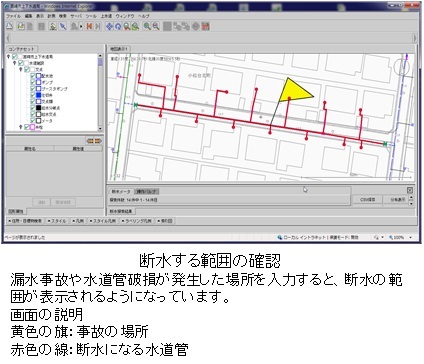
Task: Click the magnifier icon after the refresh icon
Action: point(127,26)
